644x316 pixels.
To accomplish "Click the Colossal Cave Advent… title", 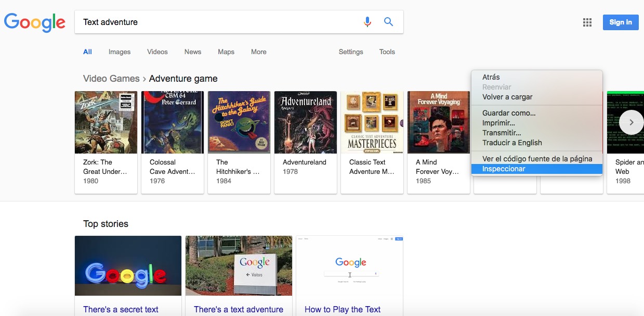I will click(x=173, y=167).
